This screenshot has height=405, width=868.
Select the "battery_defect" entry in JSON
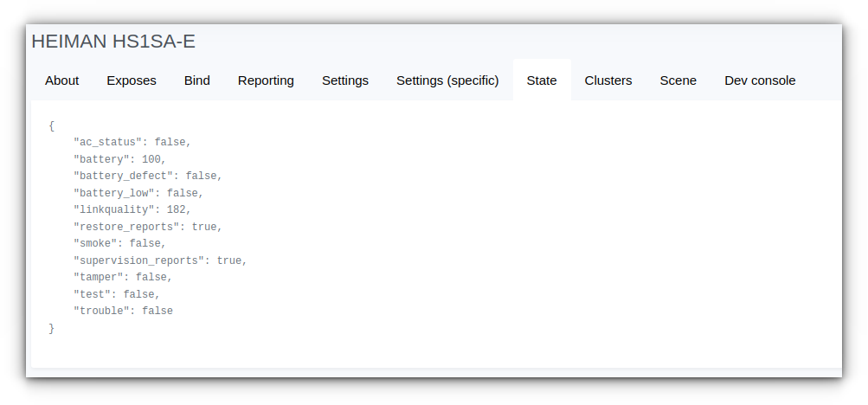148,176
